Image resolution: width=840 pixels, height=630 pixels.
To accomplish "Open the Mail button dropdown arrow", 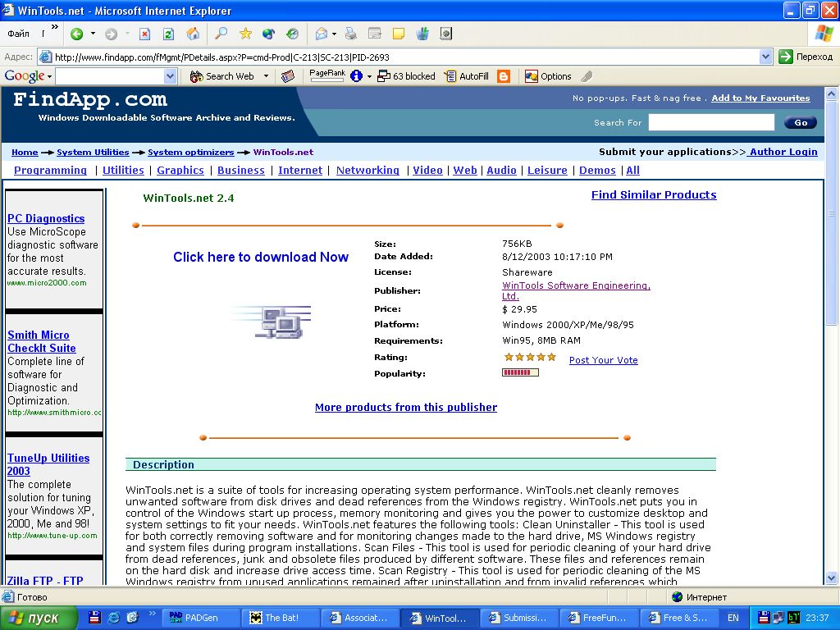I will (335, 34).
